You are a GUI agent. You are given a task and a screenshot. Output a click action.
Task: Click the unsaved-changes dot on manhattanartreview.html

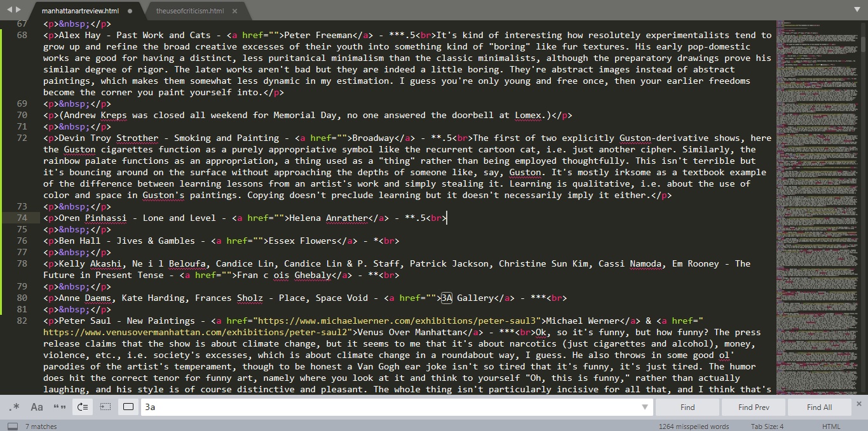(x=132, y=11)
